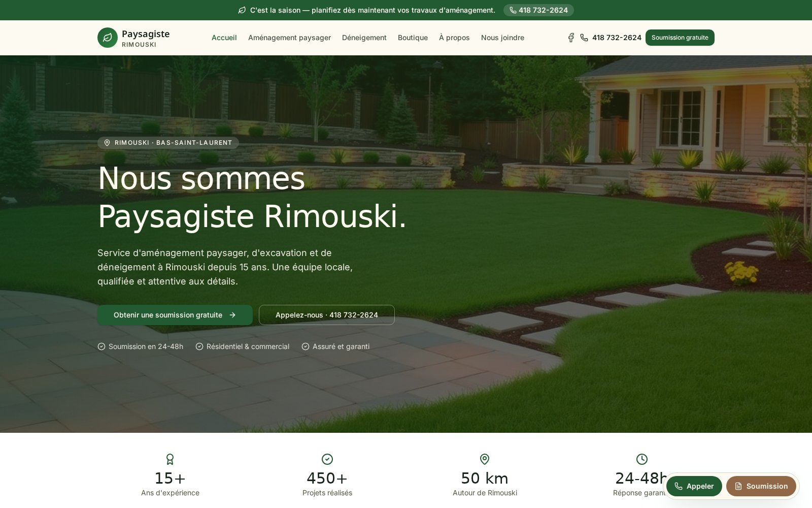Click the Assuré et garanti text
The height and width of the screenshot is (508, 812).
click(341, 346)
